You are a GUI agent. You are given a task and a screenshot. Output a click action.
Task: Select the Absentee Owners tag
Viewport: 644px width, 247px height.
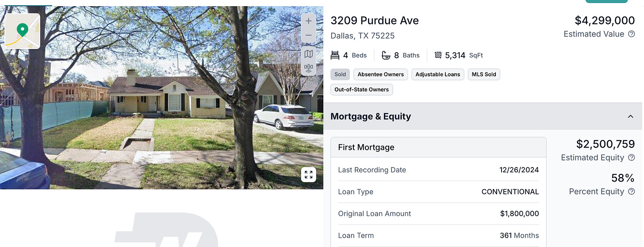point(381,74)
